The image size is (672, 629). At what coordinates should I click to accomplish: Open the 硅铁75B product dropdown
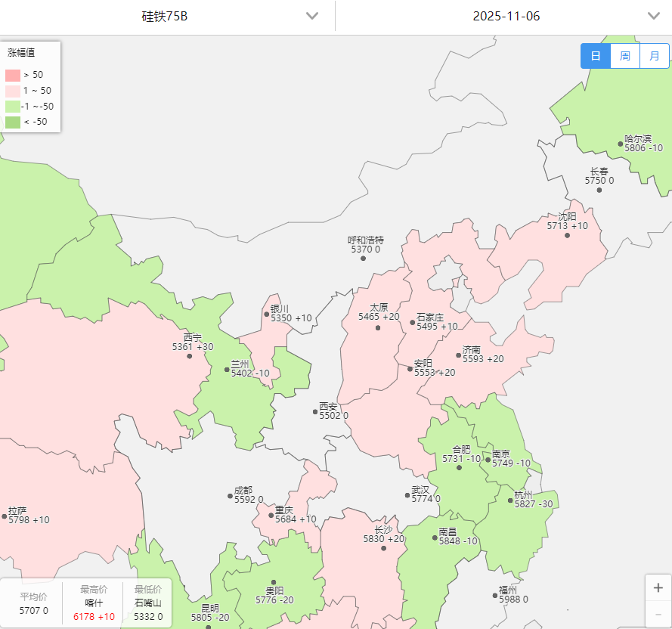click(x=167, y=17)
